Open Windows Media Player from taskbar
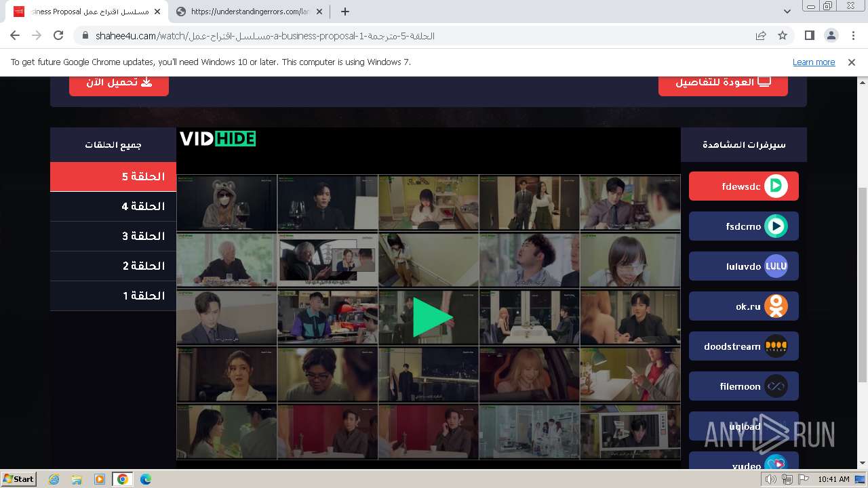 (100, 479)
